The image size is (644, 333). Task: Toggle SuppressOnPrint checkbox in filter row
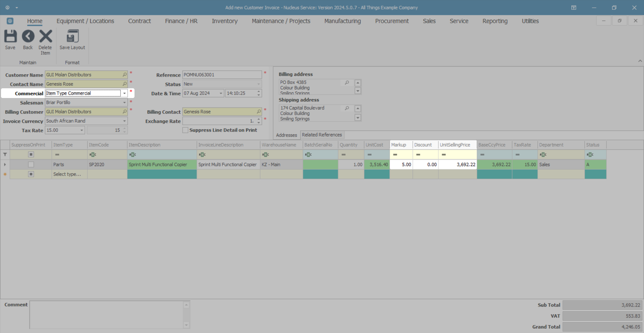click(x=31, y=154)
